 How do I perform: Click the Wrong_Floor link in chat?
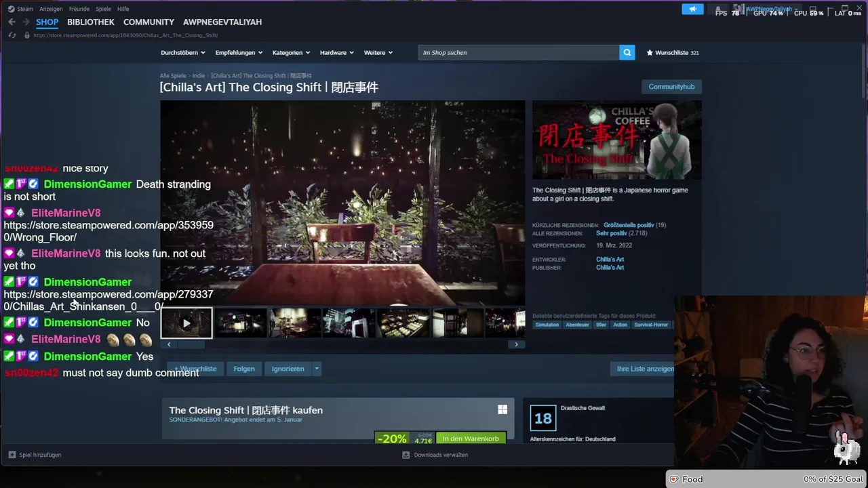tap(108, 231)
